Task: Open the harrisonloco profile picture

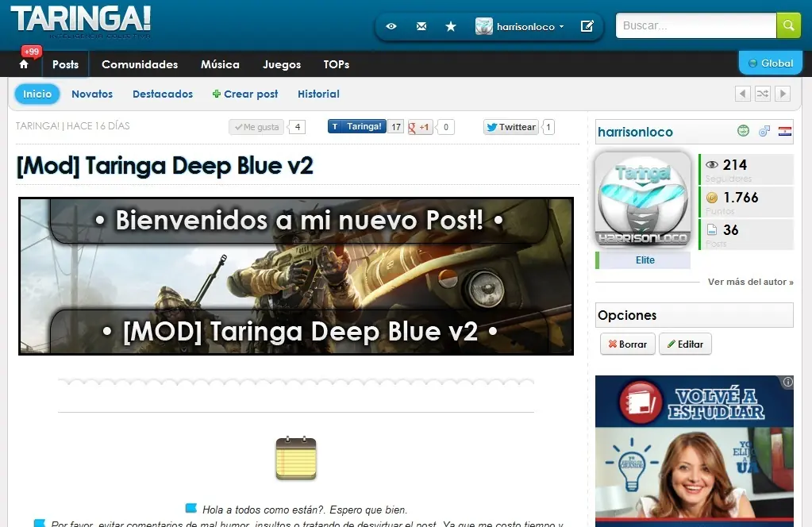Action: click(x=643, y=200)
